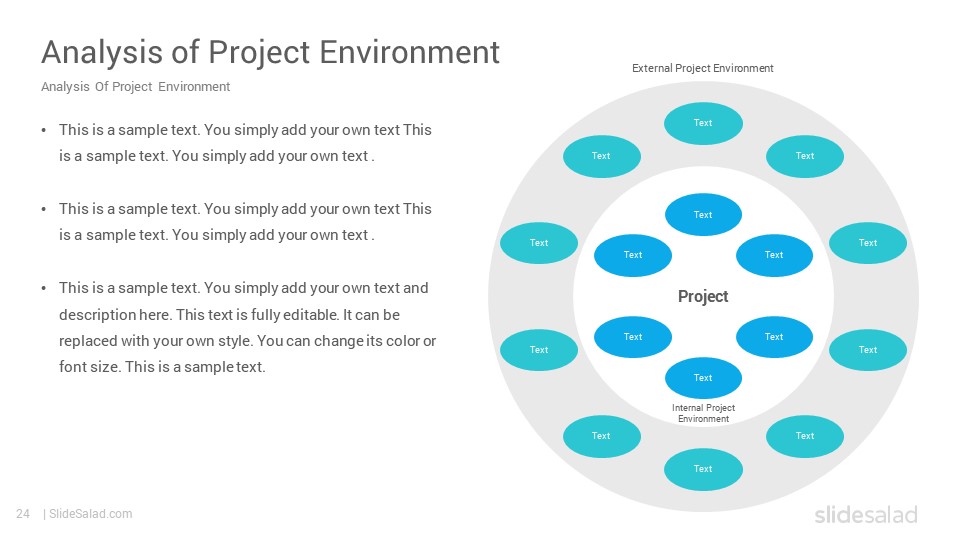Click the third bullet about fully editable text
This screenshot has height=540, width=960.
[x=247, y=328]
